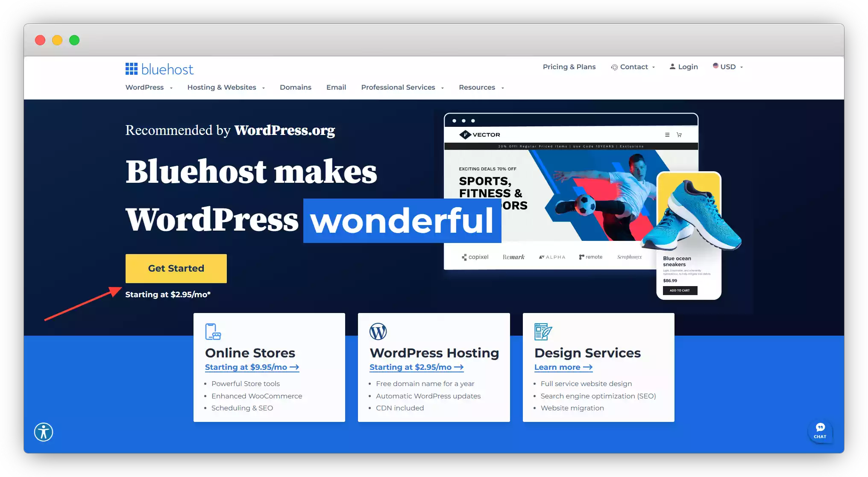Viewport: 868px width, 477px height.
Task: Click the bluehost wordmark text
Action: (x=167, y=69)
